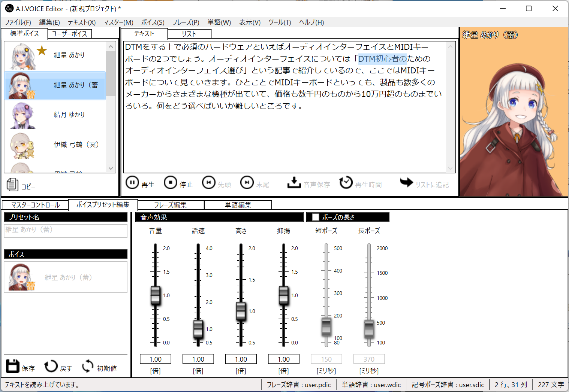This screenshot has height=392, width=569.
Task: Click the 戻す undo arrow icon
Action: coord(51,366)
